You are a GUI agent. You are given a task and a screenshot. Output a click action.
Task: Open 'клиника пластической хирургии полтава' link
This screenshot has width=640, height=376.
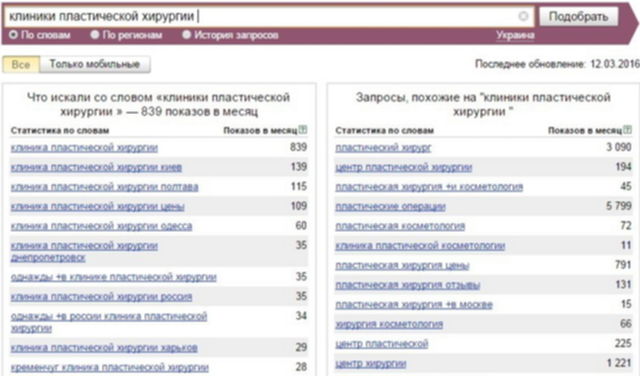(104, 187)
